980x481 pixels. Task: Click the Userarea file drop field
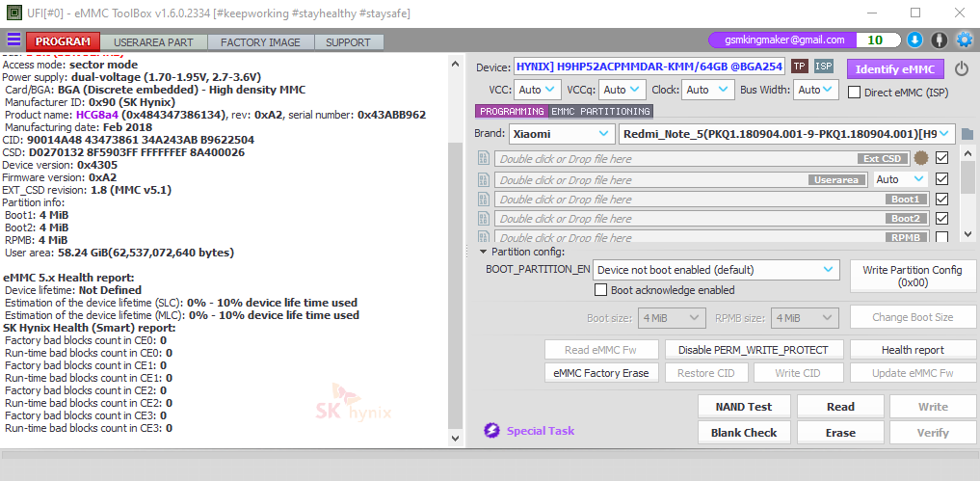coord(682,180)
